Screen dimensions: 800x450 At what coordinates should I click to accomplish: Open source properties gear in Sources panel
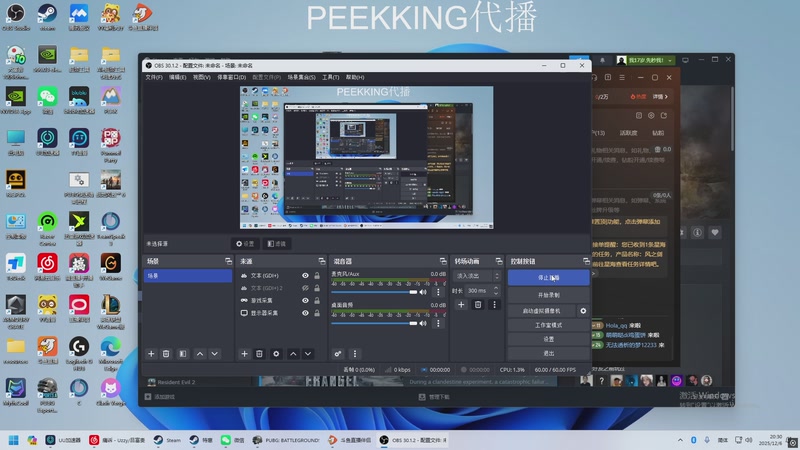(276, 354)
